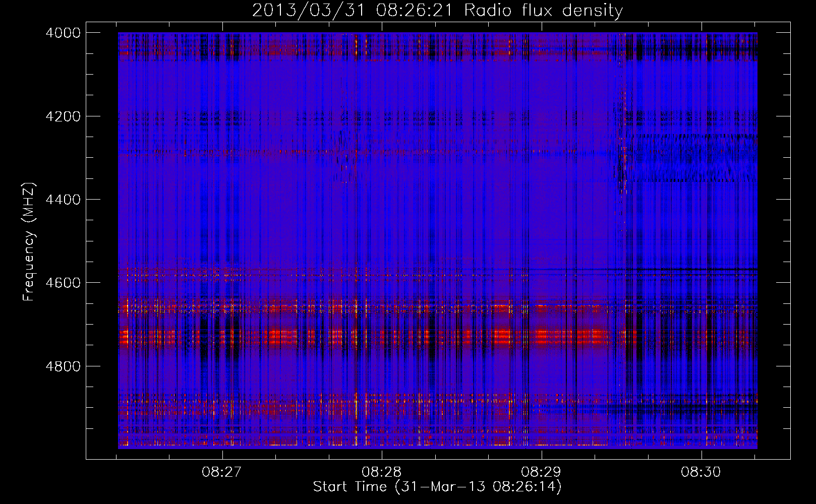Click the "Start Time (31-Mar-13 08:26:14)" axis title
Screen dimensions: 816x504
pyautogui.click(x=437, y=487)
